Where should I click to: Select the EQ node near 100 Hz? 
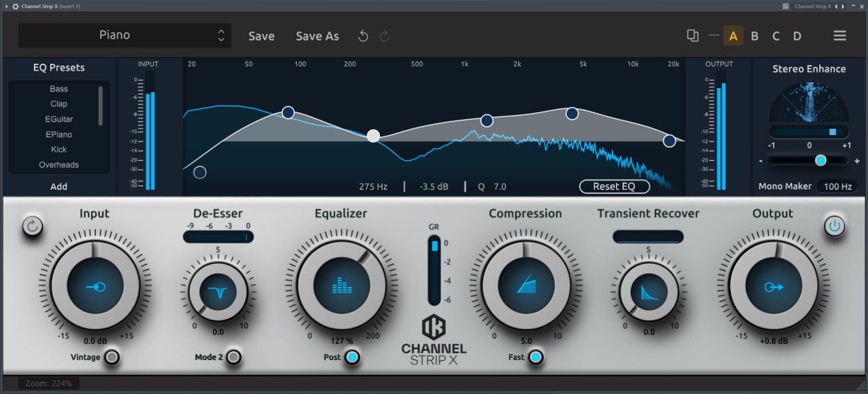point(288,113)
